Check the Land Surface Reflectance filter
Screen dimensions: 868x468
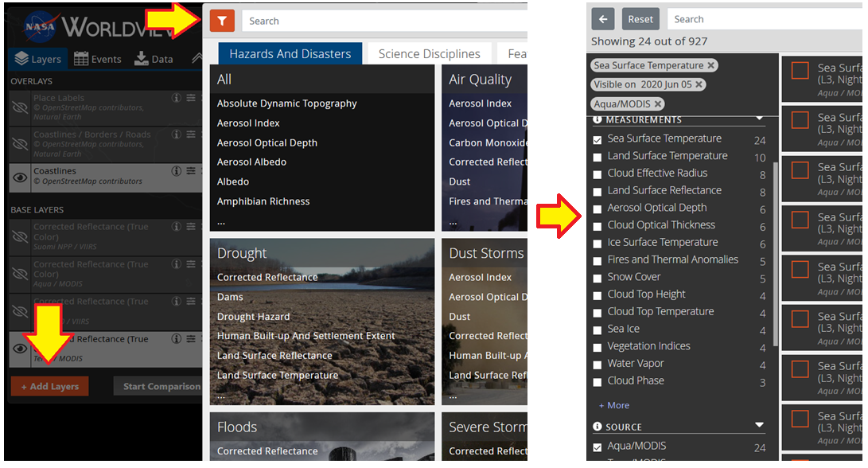click(x=597, y=192)
